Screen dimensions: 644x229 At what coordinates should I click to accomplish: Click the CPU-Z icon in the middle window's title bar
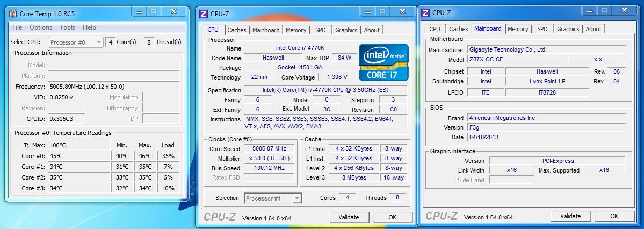click(203, 13)
